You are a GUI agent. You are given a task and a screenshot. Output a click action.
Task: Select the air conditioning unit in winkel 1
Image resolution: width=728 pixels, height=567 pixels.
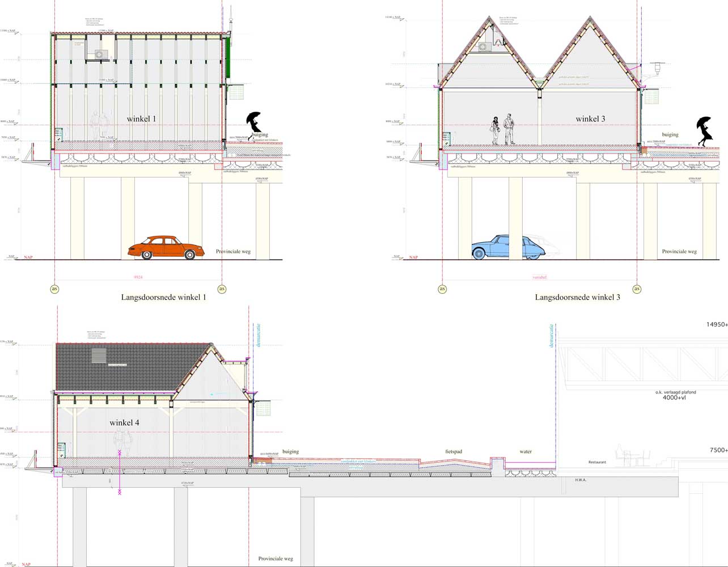click(x=100, y=54)
